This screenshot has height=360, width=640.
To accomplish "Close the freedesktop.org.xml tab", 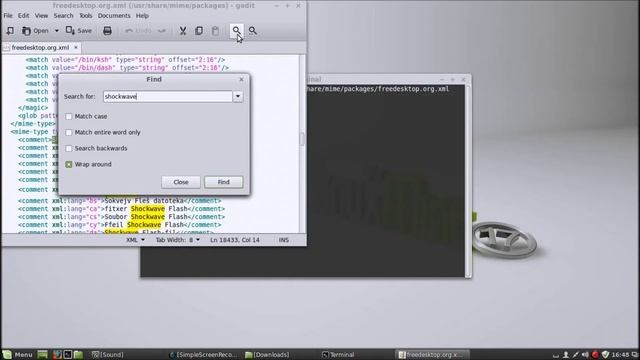I will point(76,48).
